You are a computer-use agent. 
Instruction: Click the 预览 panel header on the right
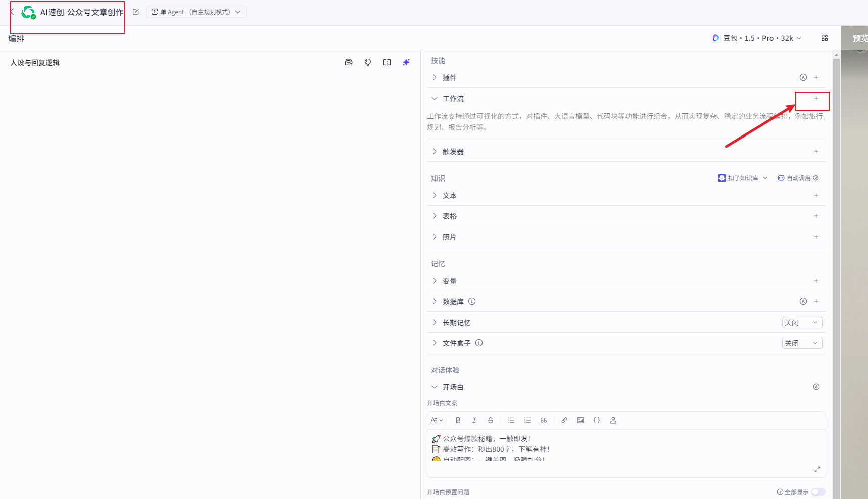(860, 38)
